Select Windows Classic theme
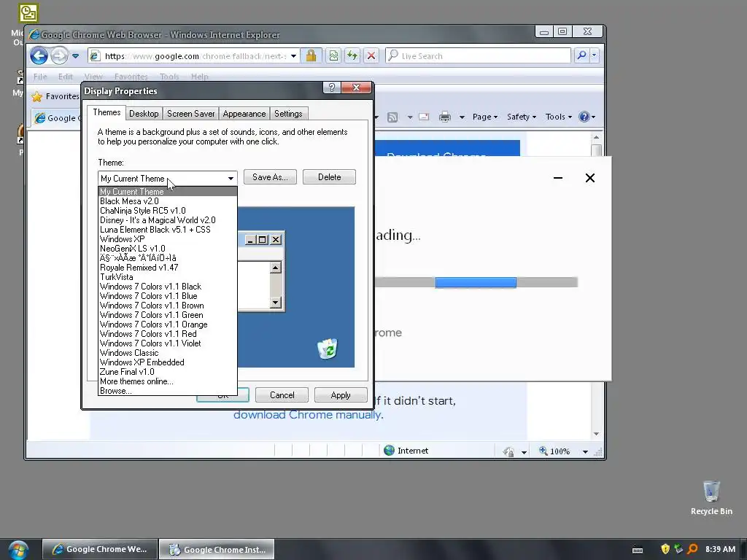Screen dimensions: 747x560 pos(167,353)
